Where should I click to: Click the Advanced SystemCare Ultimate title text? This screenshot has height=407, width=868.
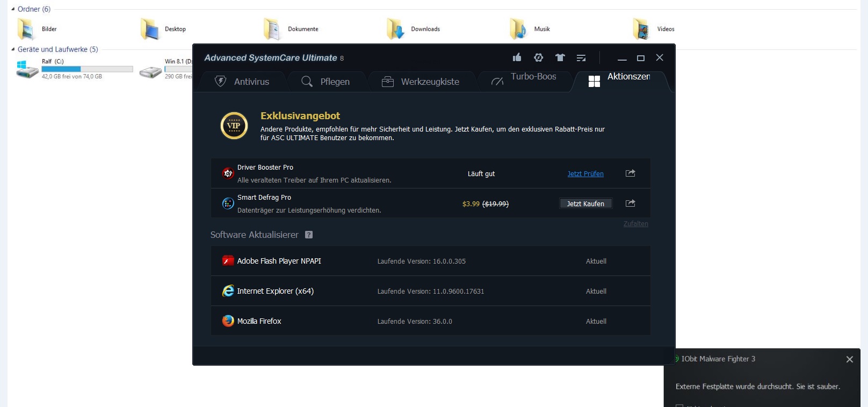coord(271,58)
